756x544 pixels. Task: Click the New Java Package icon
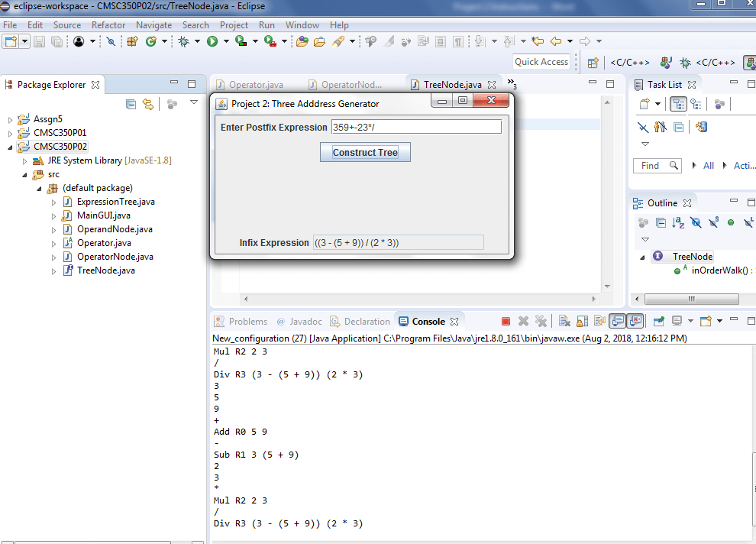(132, 41)
